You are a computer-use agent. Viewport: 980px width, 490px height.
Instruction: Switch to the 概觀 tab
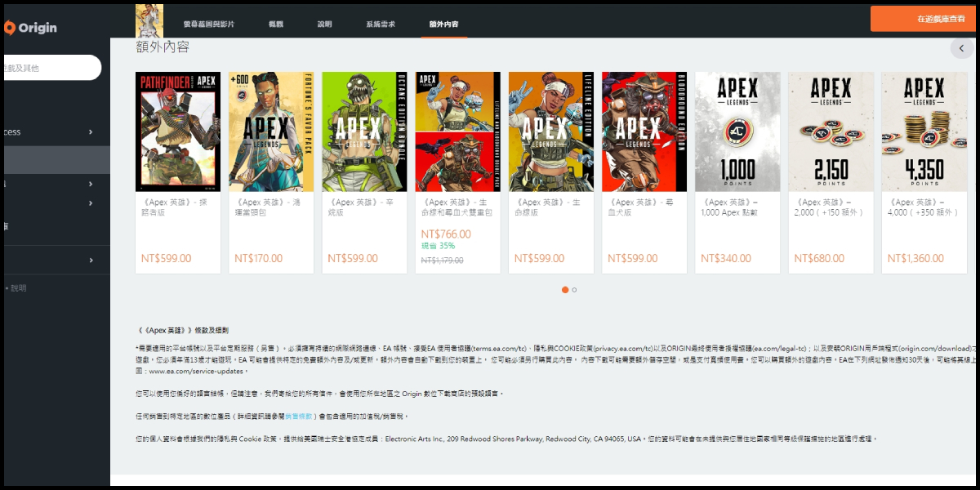[x=275, y=24]
